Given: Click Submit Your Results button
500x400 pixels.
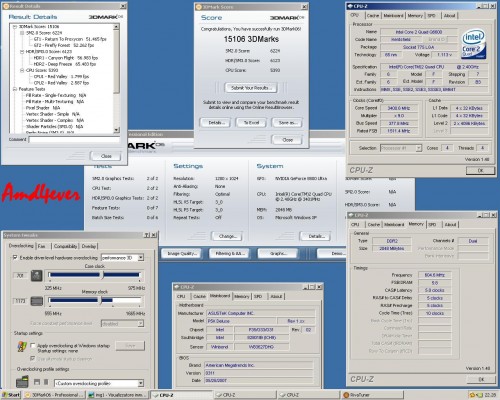Looking at the screenshot, I should (251, 88).
